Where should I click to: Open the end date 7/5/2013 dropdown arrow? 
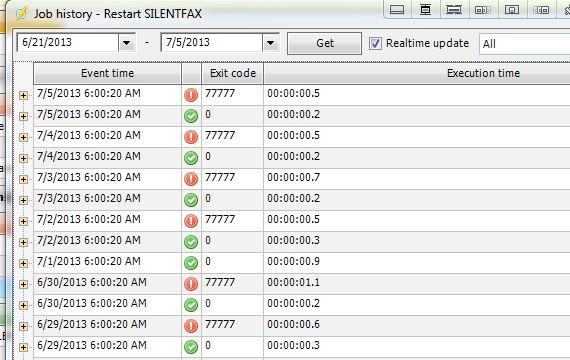pyautogui.click(x=270, y=43)
